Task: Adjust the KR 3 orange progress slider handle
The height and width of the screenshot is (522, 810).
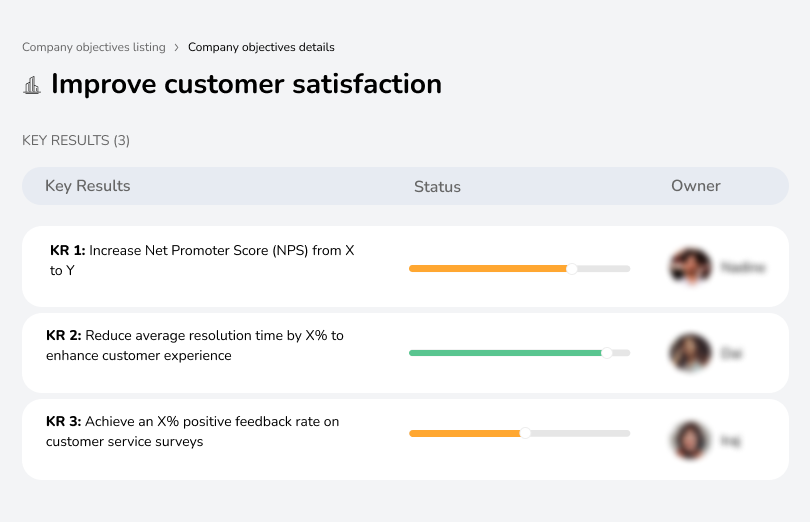Action: (525, 433)
